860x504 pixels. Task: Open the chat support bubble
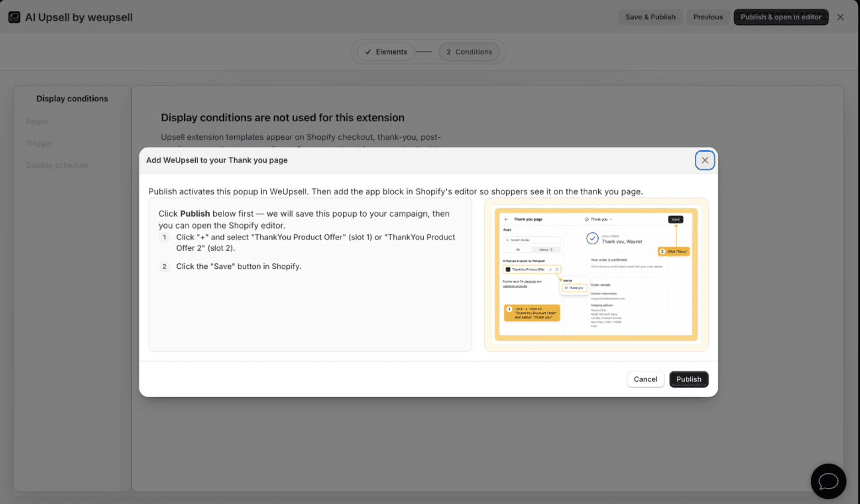pos(828,481)
